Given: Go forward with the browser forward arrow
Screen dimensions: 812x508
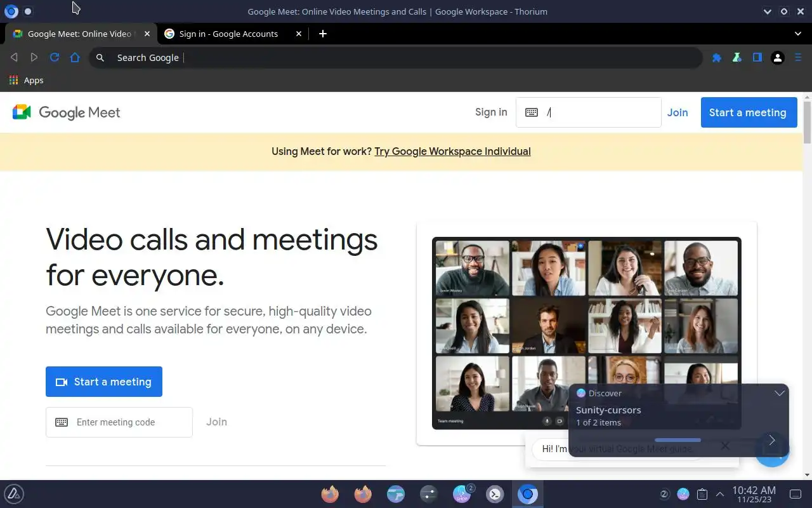Looking at the screenshot, I should [x=34, y=58].
